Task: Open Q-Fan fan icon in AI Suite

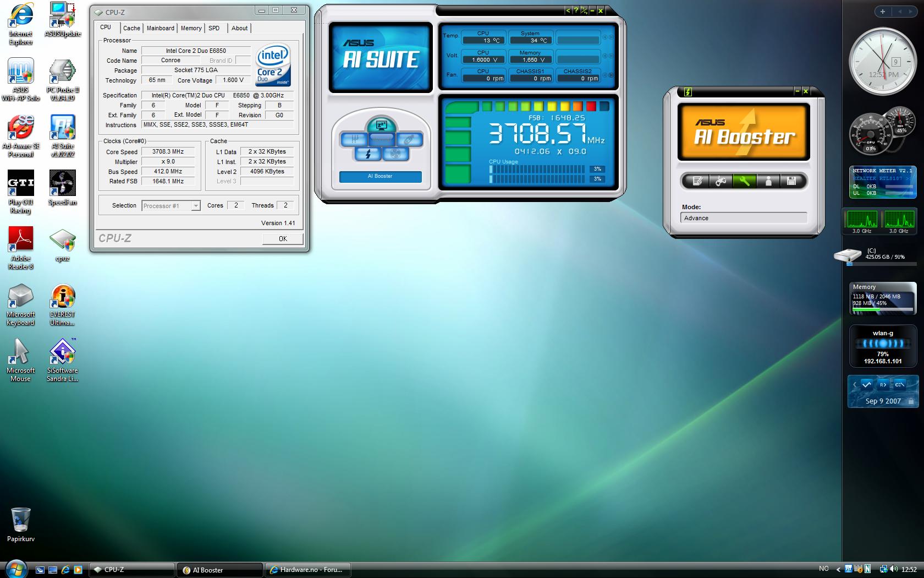Action: (395, 154)
